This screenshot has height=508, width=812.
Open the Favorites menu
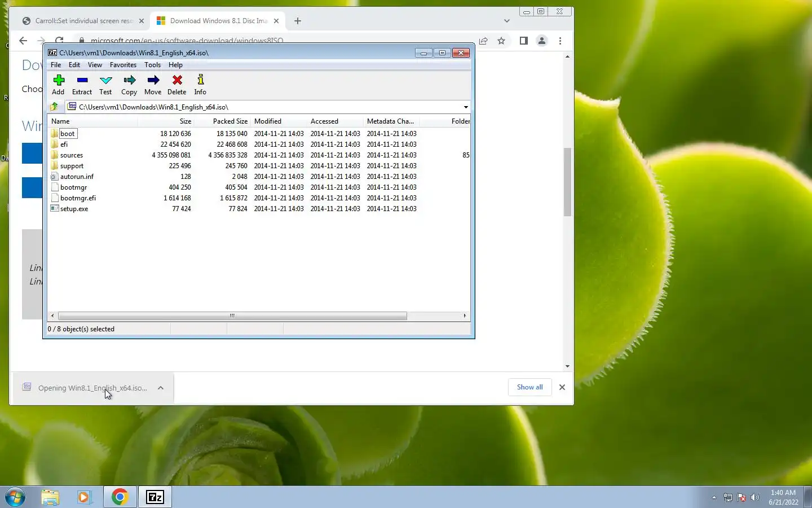[123, 65]
